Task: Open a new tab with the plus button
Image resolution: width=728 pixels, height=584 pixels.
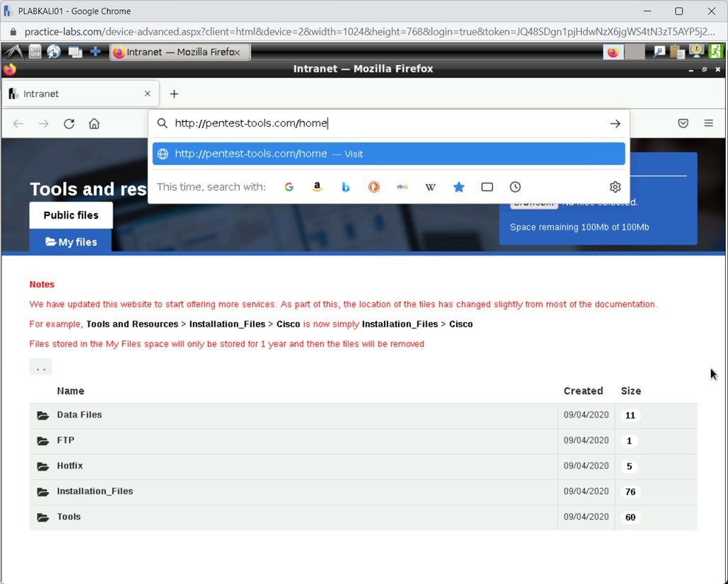Action: pos(174,93)
